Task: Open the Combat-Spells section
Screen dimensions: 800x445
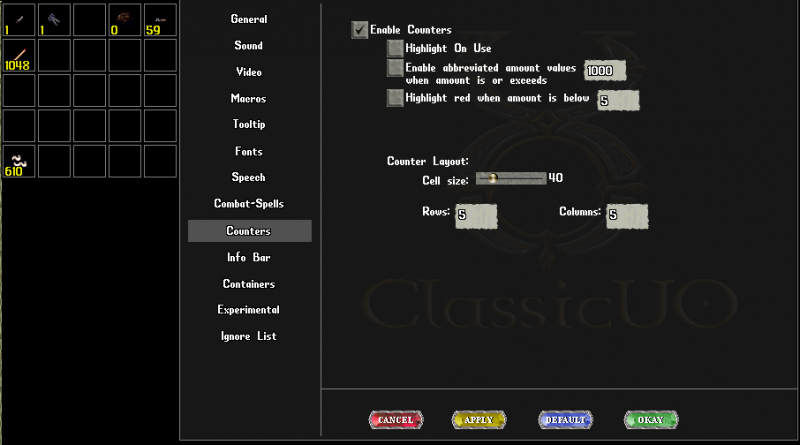Action: pos(249,204)
